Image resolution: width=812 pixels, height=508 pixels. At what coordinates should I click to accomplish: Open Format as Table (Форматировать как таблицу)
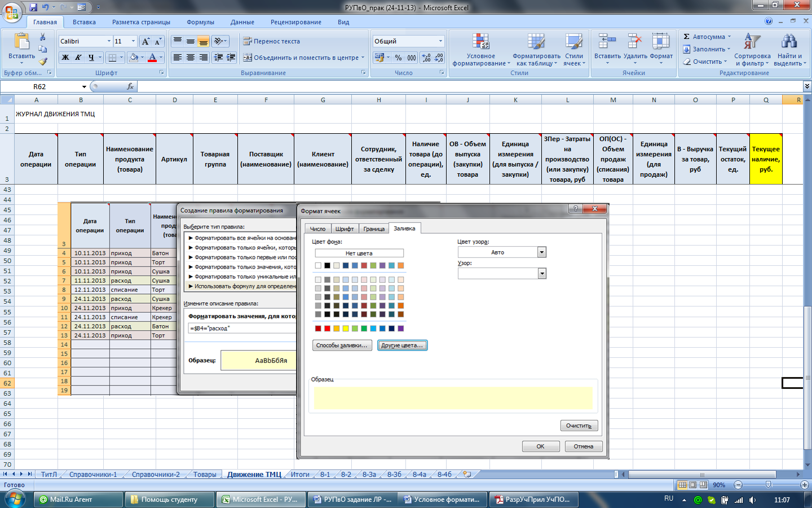tap(536, 50)
